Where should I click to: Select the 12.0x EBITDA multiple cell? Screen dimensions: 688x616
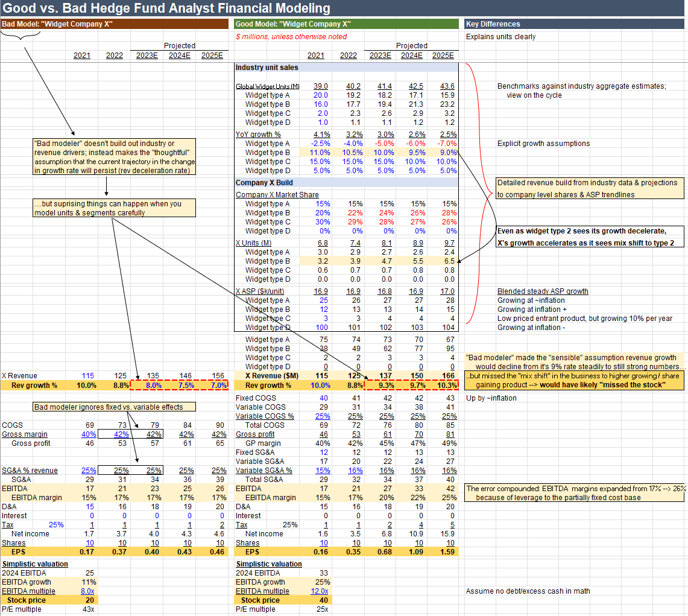click(320, 591)
